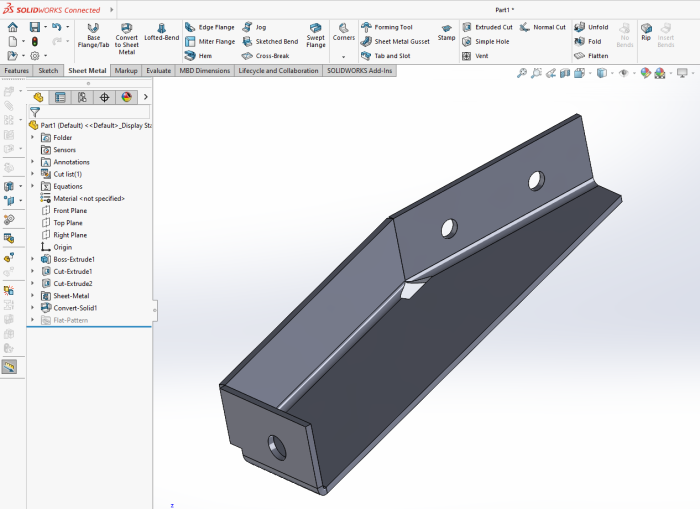Expand the Sheet-Metal feature node
Viewport: 700px width, 509px height.
32,296
